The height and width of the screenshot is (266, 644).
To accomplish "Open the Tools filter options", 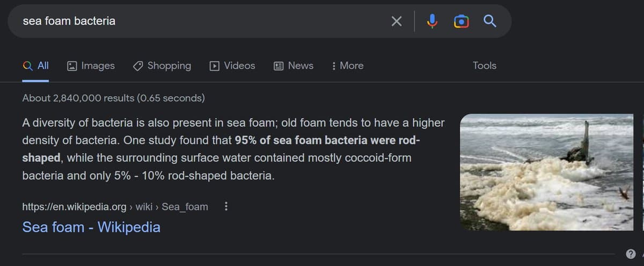I will 484,66.
